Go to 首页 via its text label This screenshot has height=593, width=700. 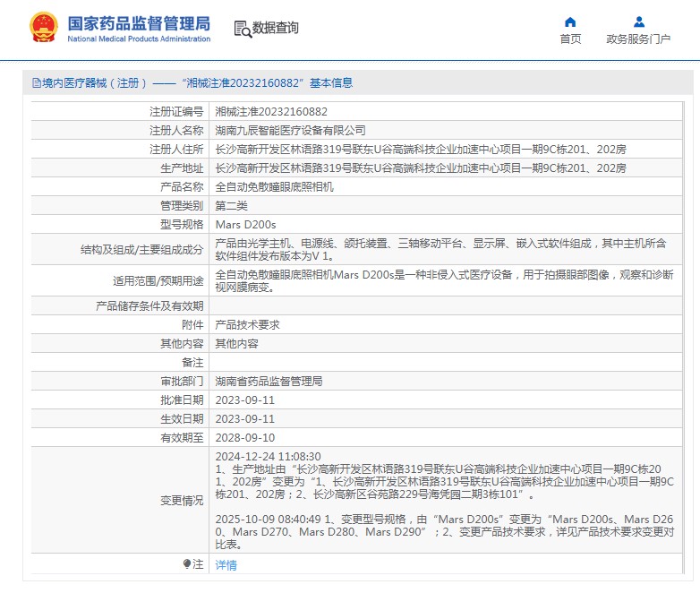570,39
